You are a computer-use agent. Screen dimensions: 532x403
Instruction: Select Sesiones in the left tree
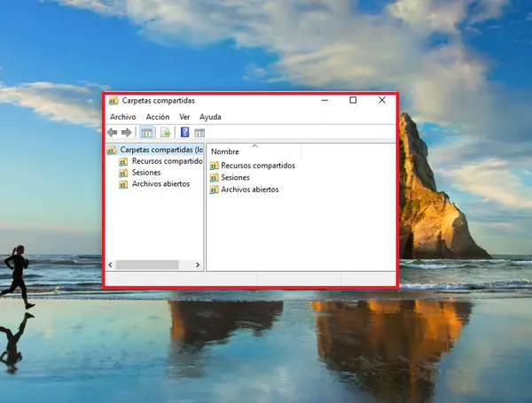point(146,173)
